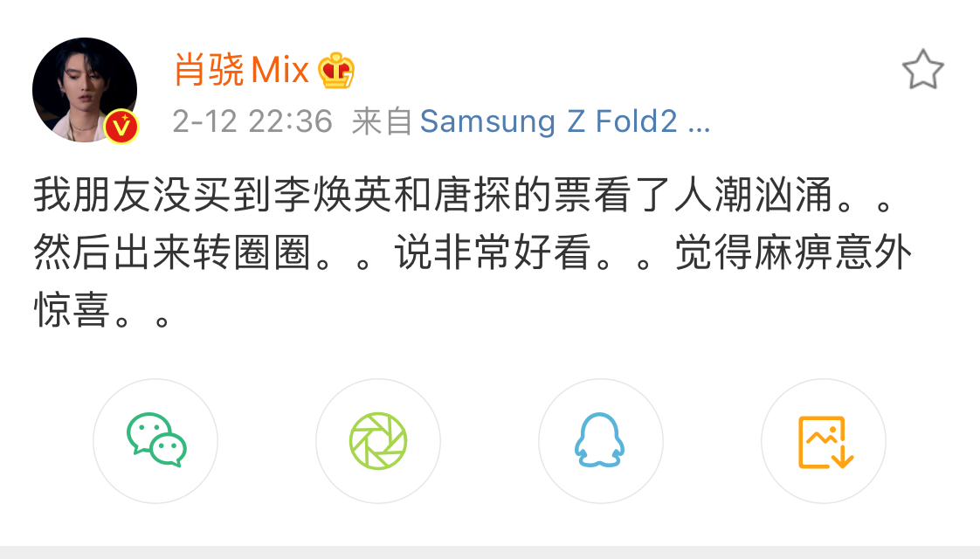
Task: Share post to QQ penguin icon
Action: coord(600,441)
